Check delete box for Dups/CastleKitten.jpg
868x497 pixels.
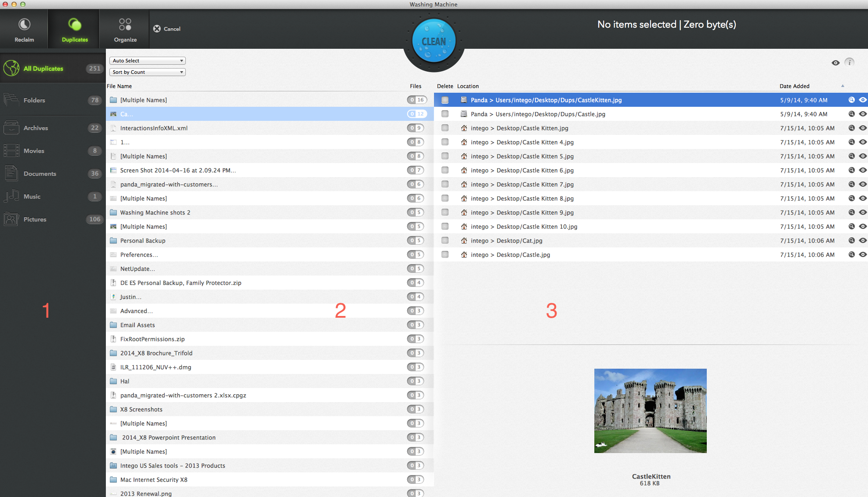(445, 100)
